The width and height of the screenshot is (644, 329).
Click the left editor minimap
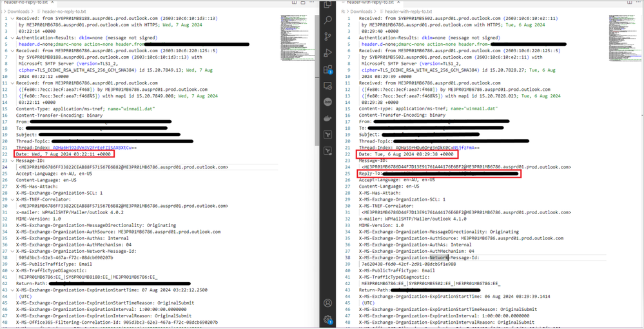click(x=297, y=38)
